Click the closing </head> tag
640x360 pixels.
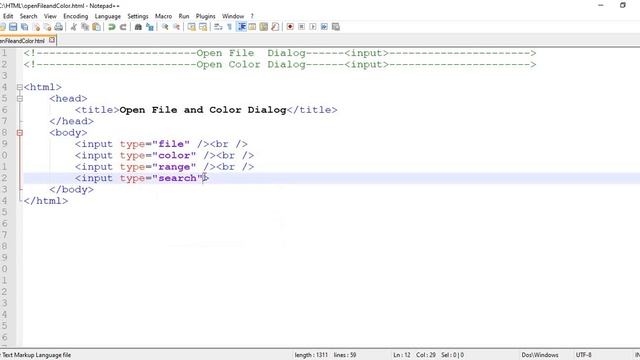pyautogui.click(x=71, y=121)
